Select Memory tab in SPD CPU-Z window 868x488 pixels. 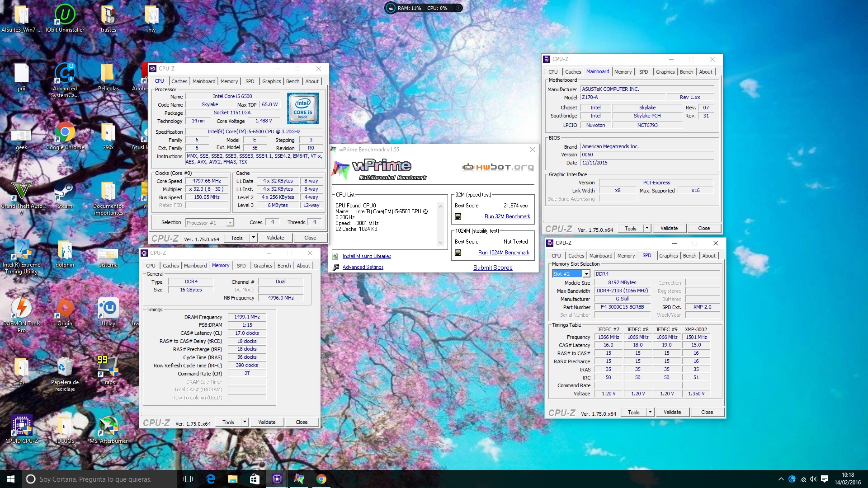(626, 256)
